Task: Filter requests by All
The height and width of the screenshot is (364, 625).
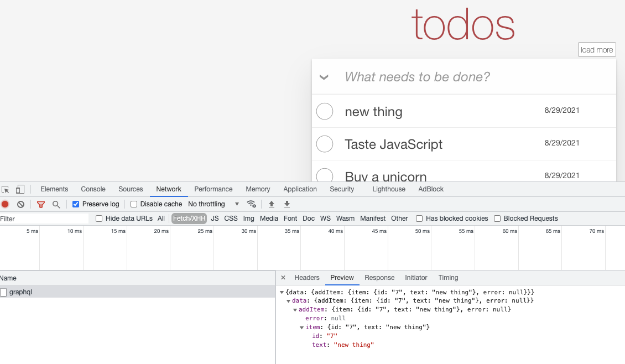Action: click(x=161, y=219)
